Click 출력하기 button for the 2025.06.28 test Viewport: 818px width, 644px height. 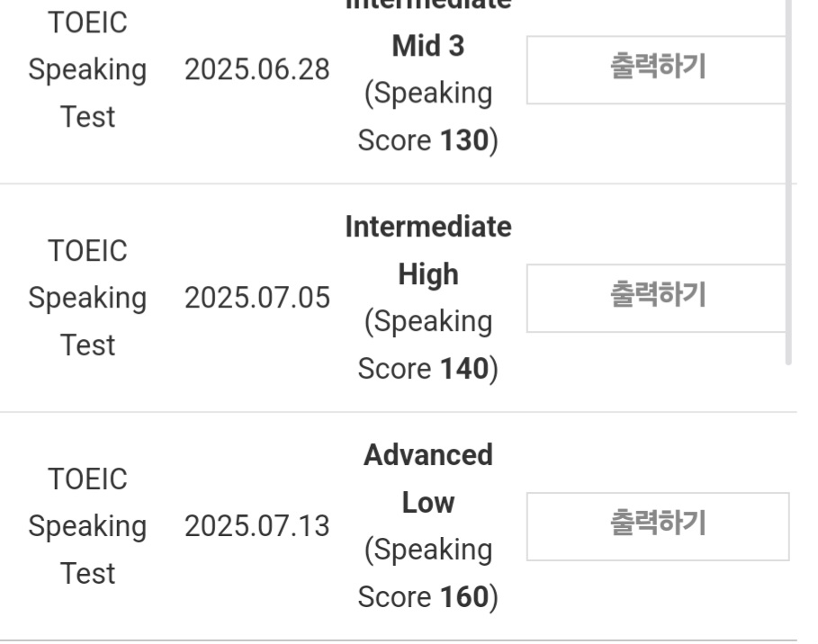pyautogui.click(x=656, y=70)
